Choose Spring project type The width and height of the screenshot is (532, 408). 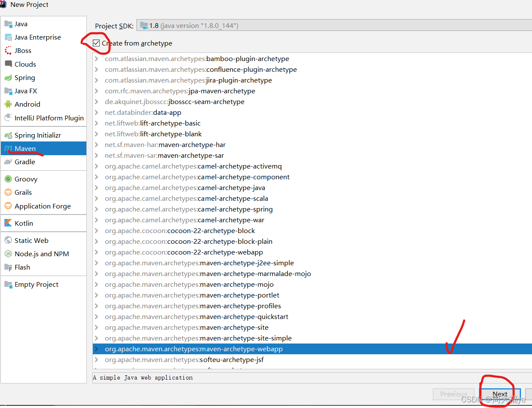pyautogui.click(x=43, y=78)
